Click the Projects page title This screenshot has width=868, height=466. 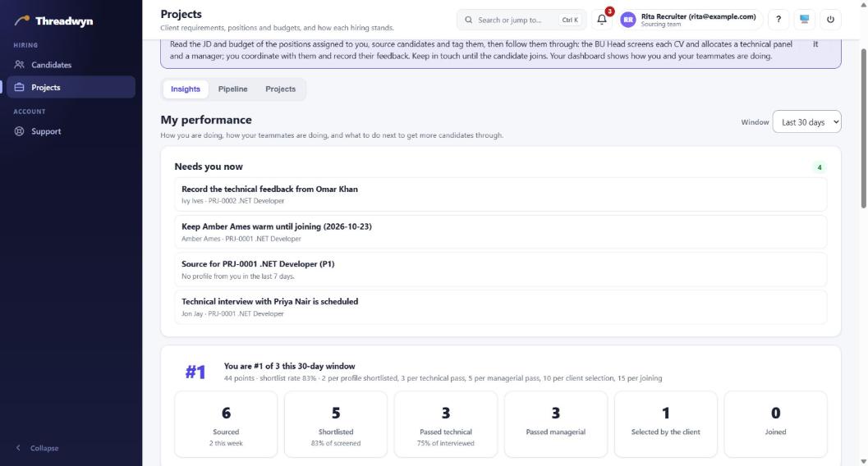coord(181,15)
